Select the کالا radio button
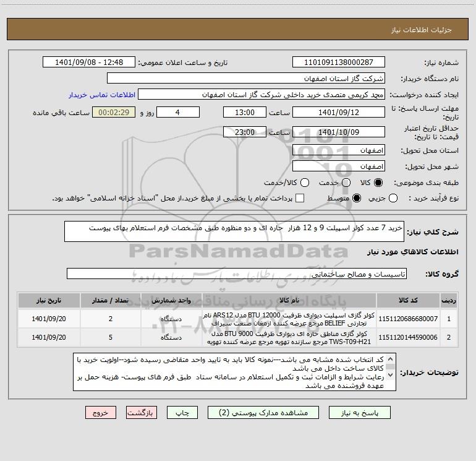 [x=378, y=183]
